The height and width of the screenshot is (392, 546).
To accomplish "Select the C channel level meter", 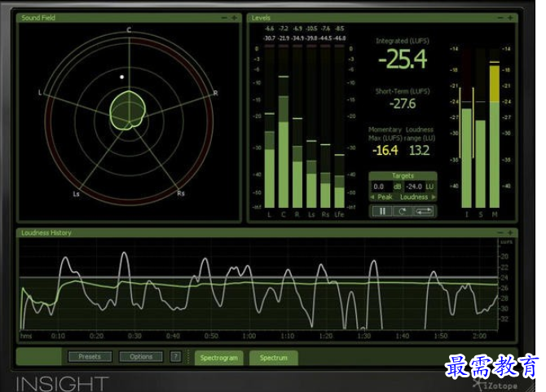I will [284, 127].
